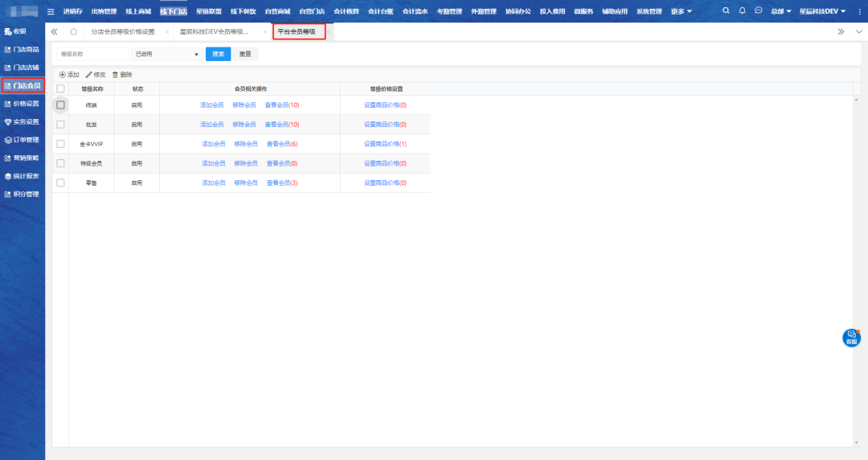Click the search magnifier icon in top bar
868x460 pixels.
[727, 10]
